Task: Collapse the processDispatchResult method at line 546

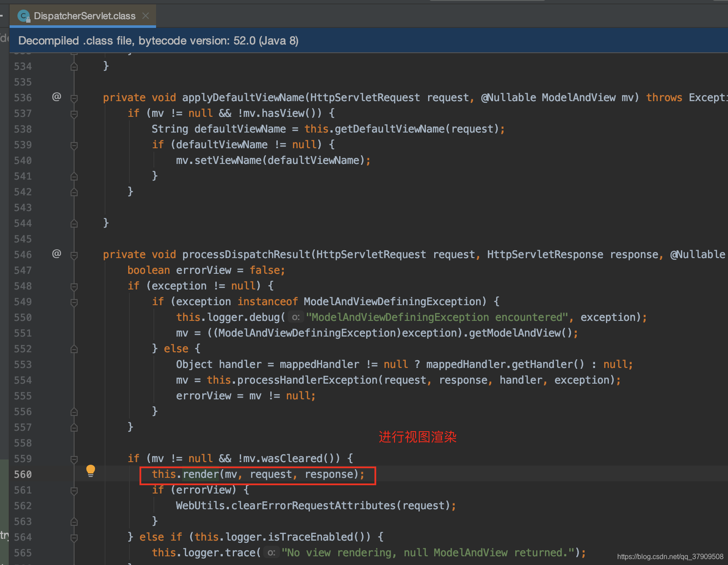Action: coord(74,255)
